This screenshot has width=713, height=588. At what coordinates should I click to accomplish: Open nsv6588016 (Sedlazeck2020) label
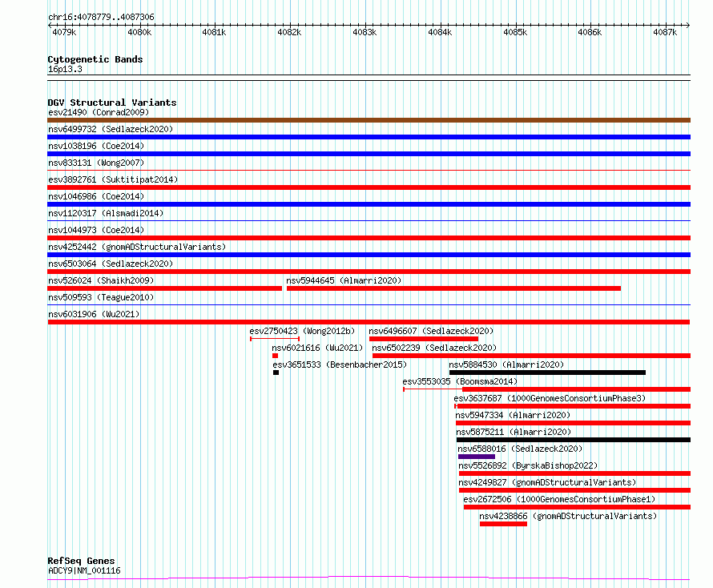(520, 449)
